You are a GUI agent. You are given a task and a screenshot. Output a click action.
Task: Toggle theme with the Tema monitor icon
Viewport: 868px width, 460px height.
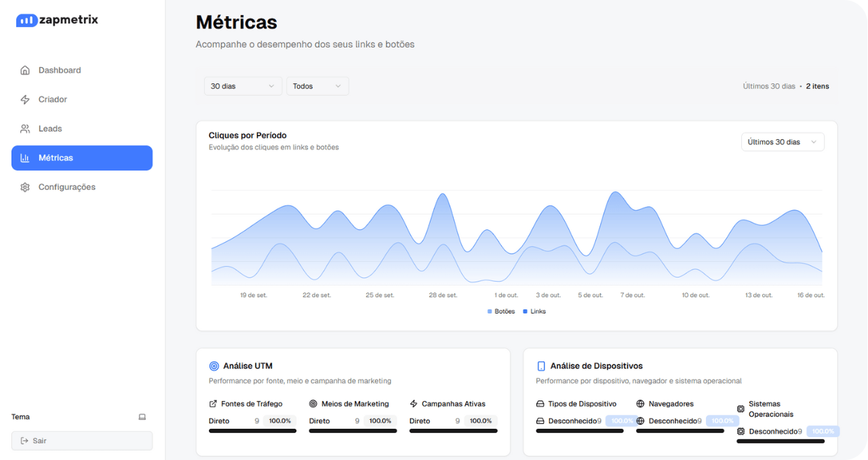pos(142,417)
